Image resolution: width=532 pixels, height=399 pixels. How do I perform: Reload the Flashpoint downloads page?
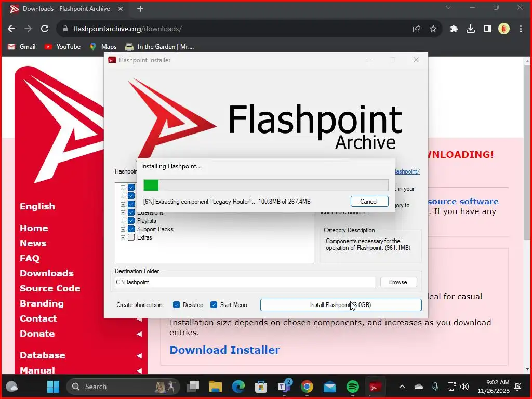click(x=45, y=29)
